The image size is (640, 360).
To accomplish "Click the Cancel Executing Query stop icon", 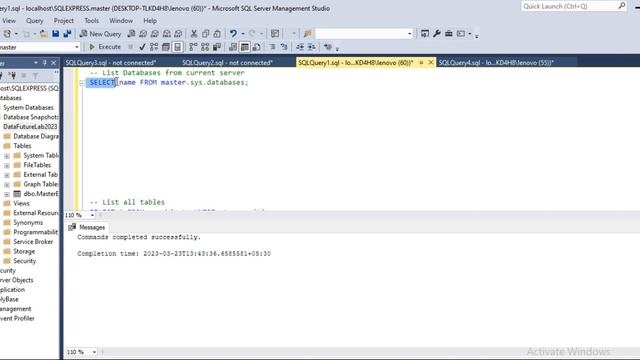I will [x=131, y=47].
